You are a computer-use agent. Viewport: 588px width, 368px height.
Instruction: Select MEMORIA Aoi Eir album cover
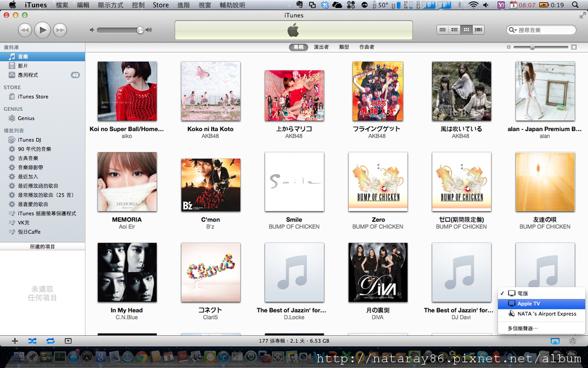127,182
